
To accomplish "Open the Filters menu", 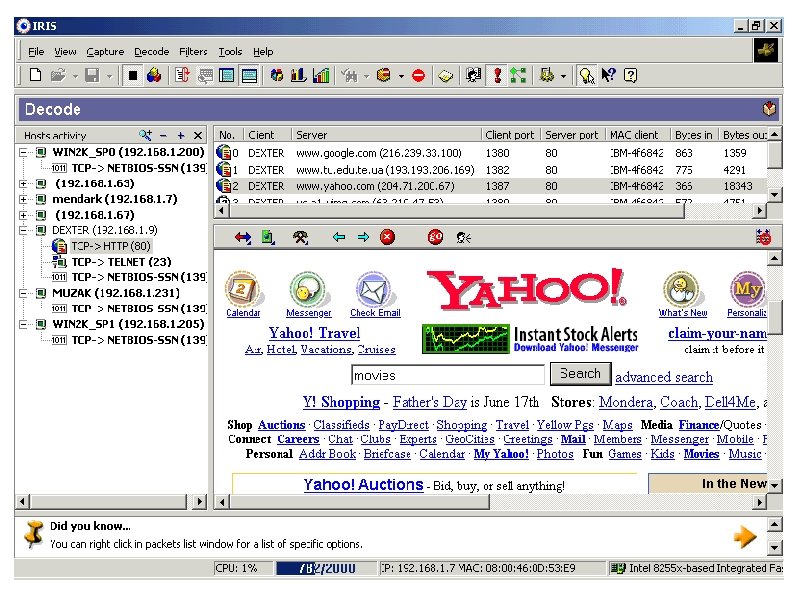I will click(193, 51).
